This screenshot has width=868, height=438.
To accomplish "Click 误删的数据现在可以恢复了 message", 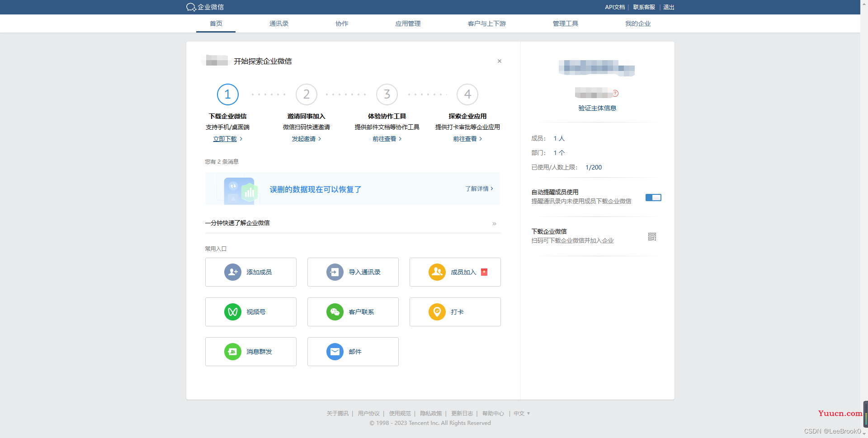I will tap(316, 189).
